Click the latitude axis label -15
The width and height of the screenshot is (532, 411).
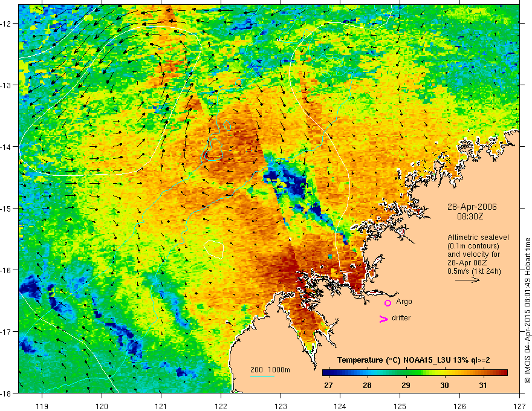pyautogui.click(x=7, y=208)
